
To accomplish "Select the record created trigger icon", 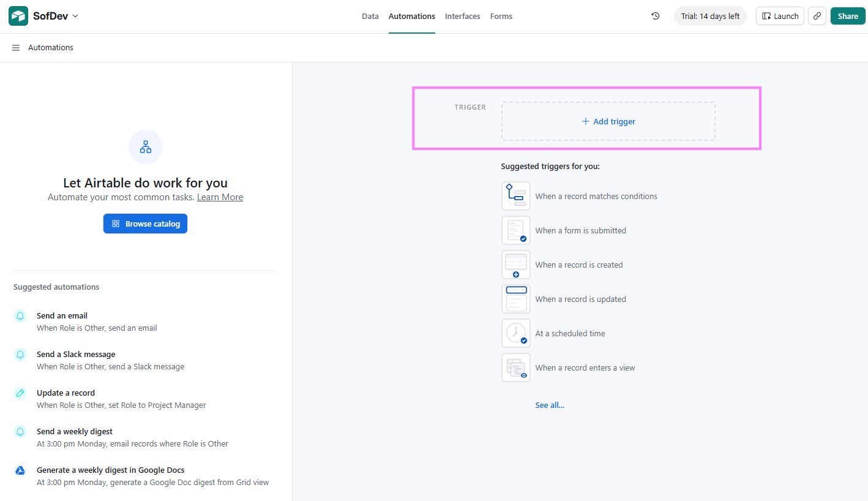I will (516, 265).
